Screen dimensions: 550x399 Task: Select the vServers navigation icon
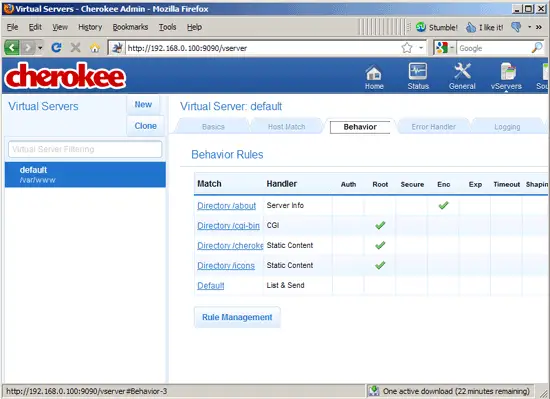(x=508, y=72)
